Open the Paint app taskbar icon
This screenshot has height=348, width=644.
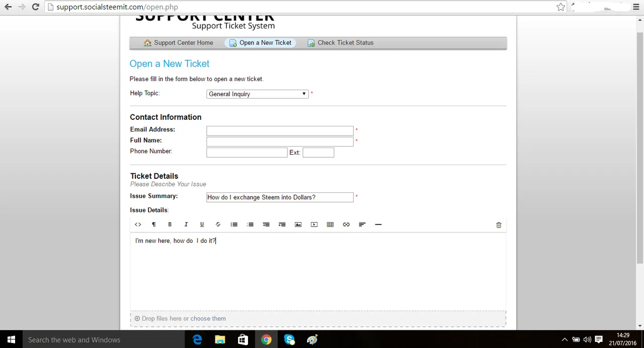312,340
